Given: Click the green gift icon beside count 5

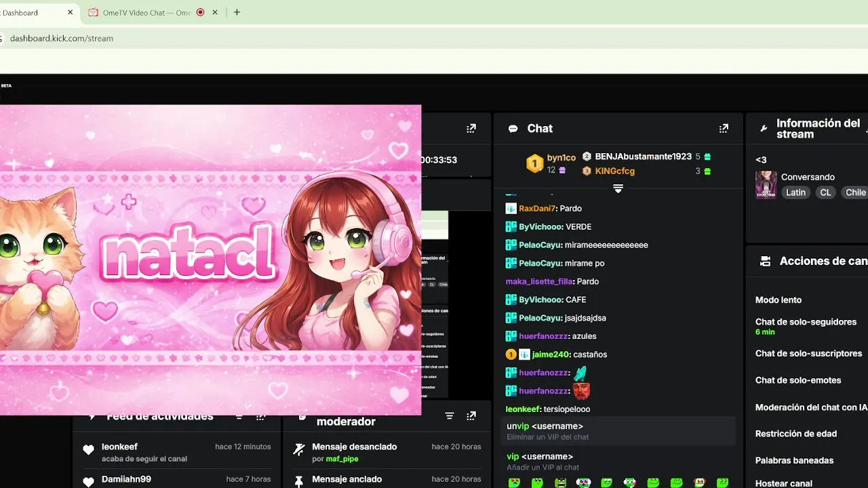Looking at the screenshot, I should click(x=707, y=157).
